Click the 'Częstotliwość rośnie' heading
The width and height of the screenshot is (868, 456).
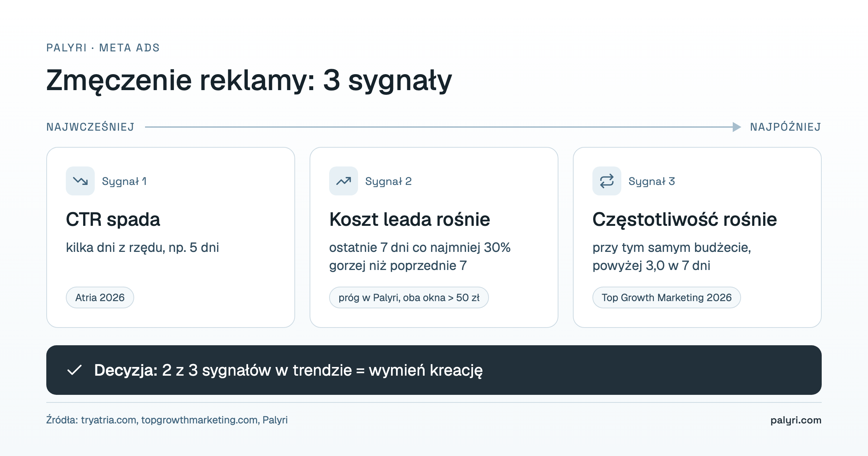tap(685, 220)
